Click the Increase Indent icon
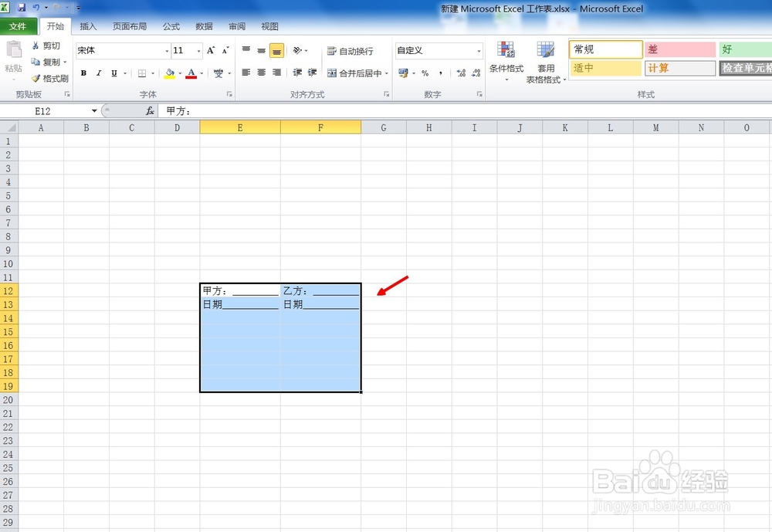The height and width of the screenshot is (532, 772). (312, 73)
